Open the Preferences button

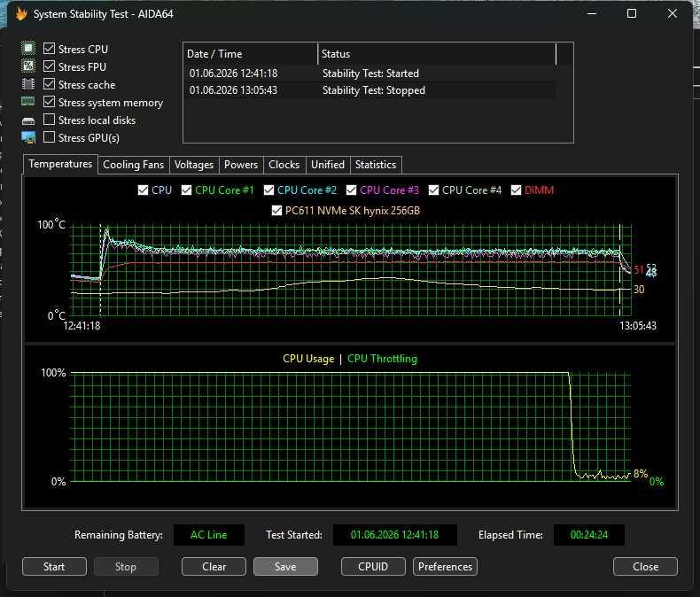[445, 567]
